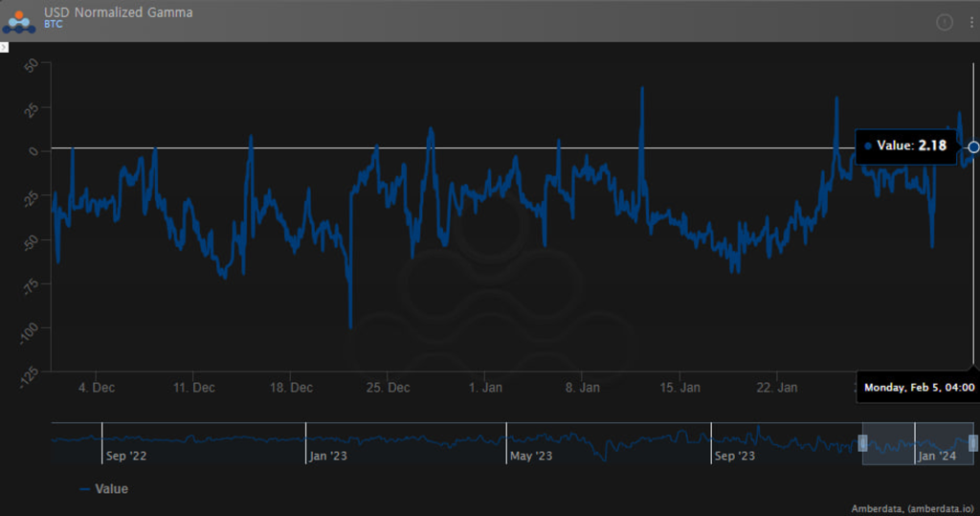Click Sep '23 in the navigator
The width and height of the screenshot is (980, 516).
coord(734,456)
